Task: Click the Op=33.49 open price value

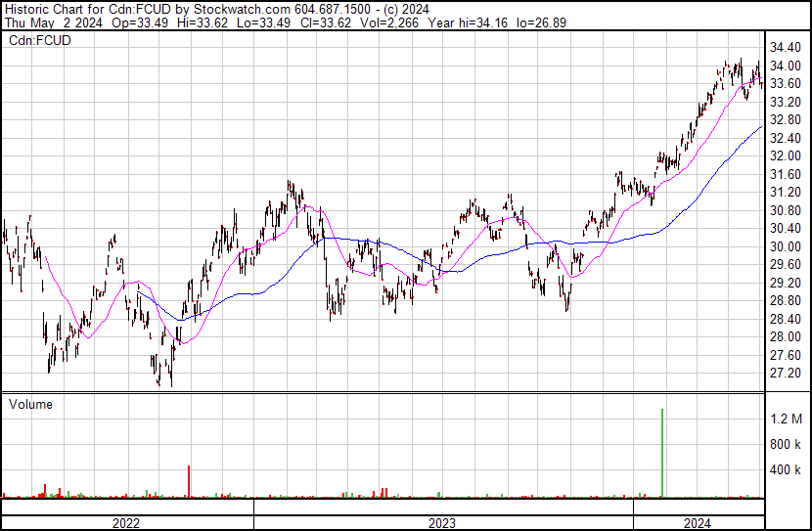Action: point(139,22)
